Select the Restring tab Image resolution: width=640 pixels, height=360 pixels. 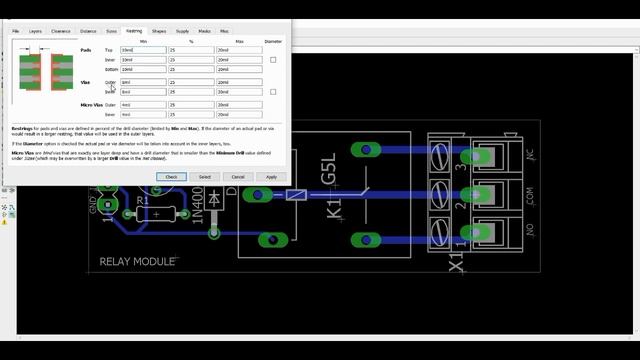click(x=134, y=31)
